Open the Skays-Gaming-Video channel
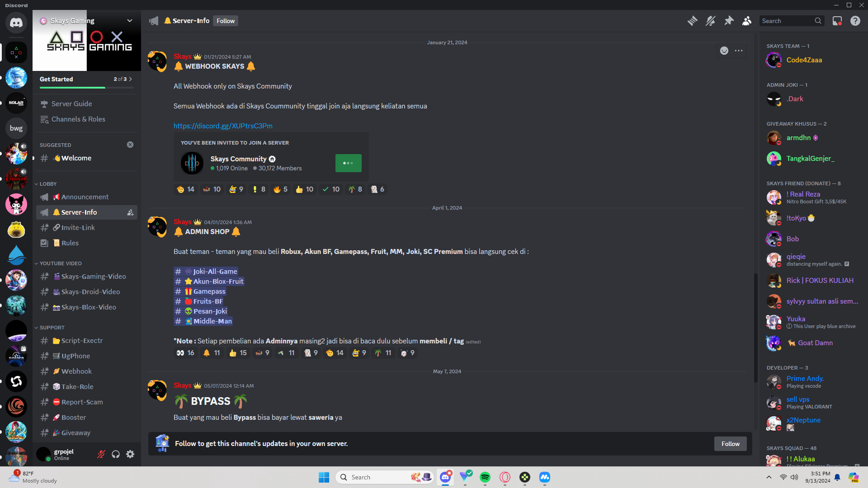This screenshot has width=868, height=488. coord(87,277)
